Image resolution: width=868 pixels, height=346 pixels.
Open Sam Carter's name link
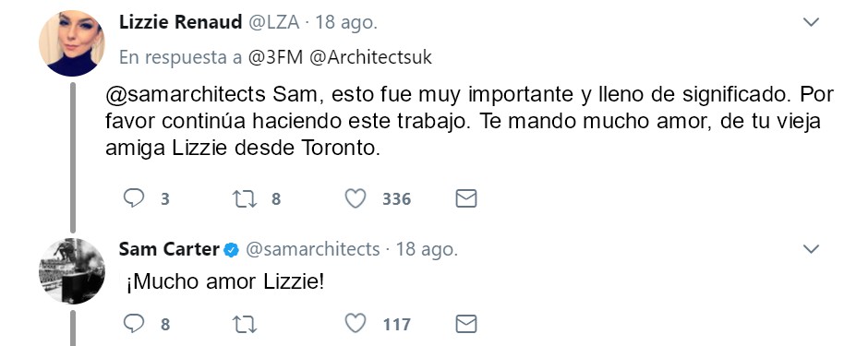(169, 249)
